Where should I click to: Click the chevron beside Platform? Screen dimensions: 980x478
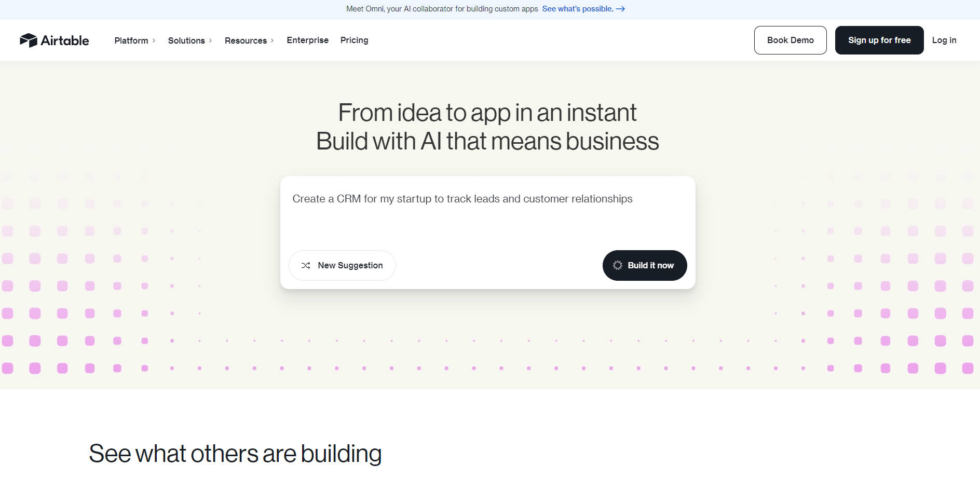[x=154, y=40]
